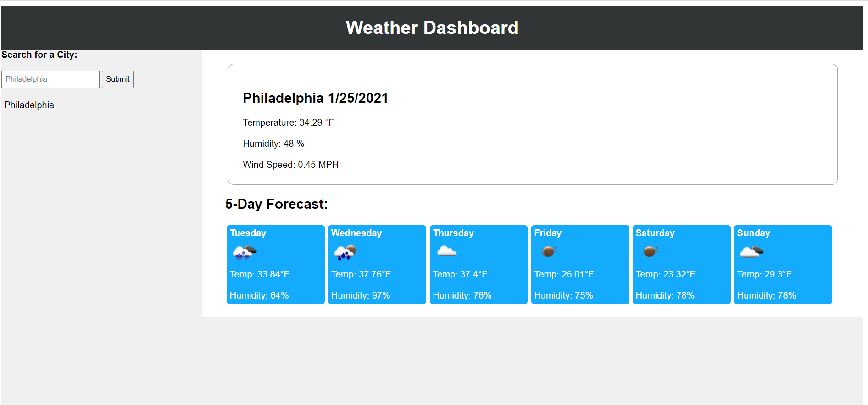Select the Saturday forecast card
868x405 pixels.
[x=681, y=265]
